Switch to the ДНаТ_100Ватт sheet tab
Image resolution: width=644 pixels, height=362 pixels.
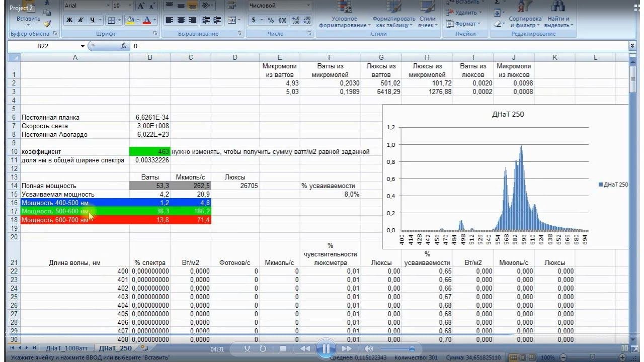point(67,348)
